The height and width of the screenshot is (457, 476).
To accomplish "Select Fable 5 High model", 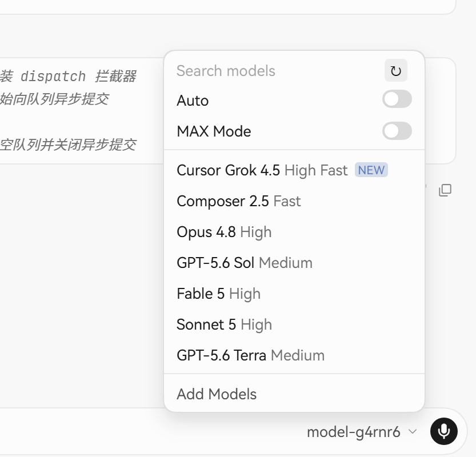I will click(294, 294).
